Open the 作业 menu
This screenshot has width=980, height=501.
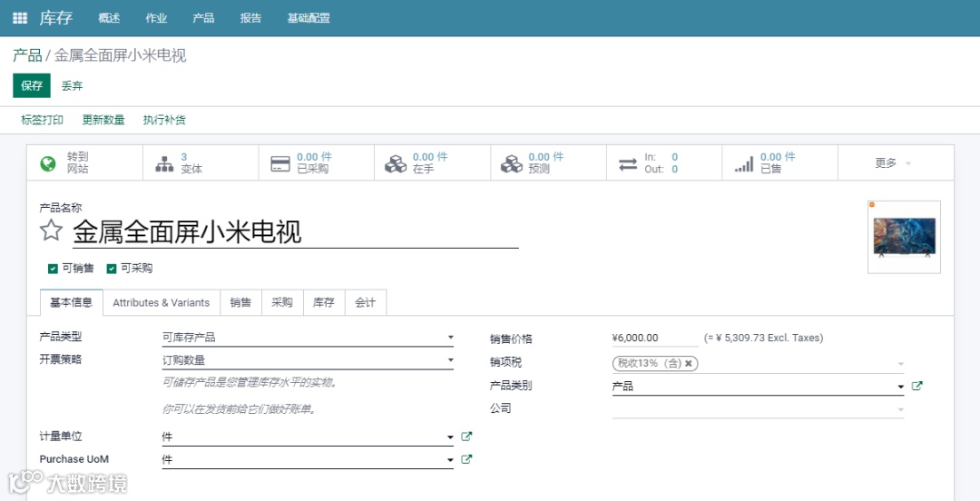click(156, 18)
